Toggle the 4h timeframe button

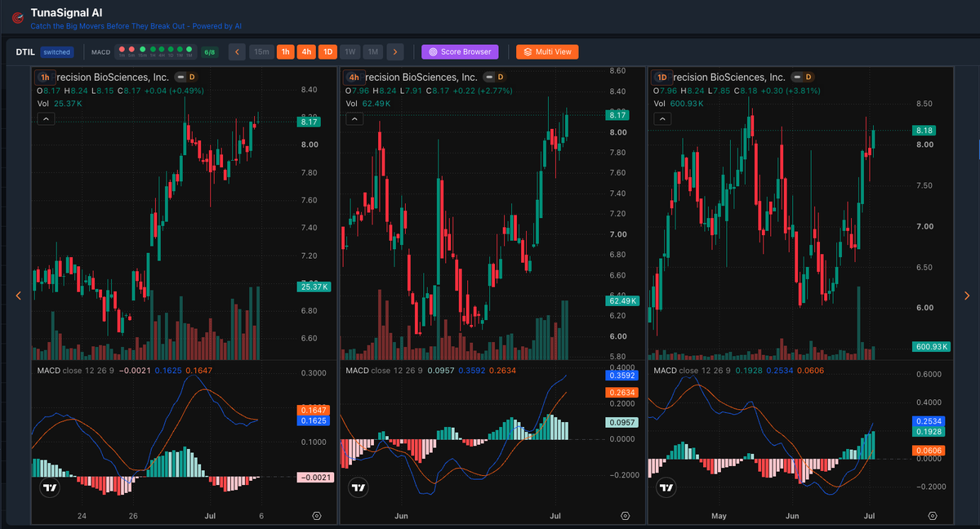[x=306, y=51]
